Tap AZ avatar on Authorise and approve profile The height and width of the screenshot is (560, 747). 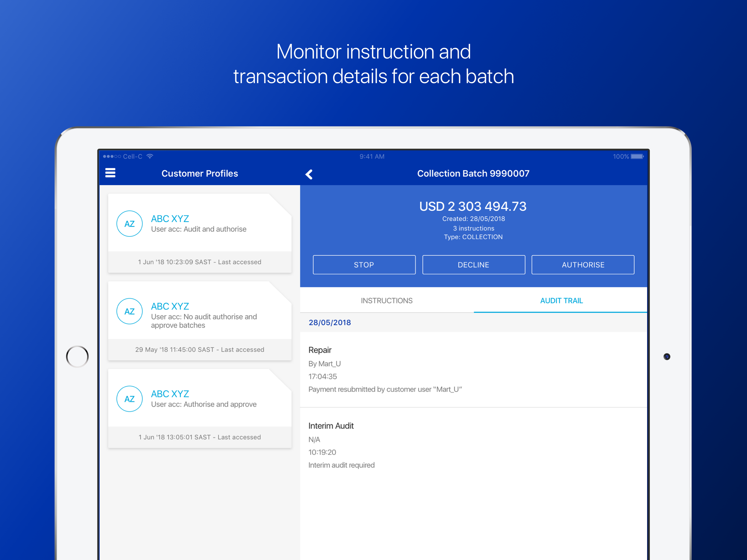tap(129, 399)
